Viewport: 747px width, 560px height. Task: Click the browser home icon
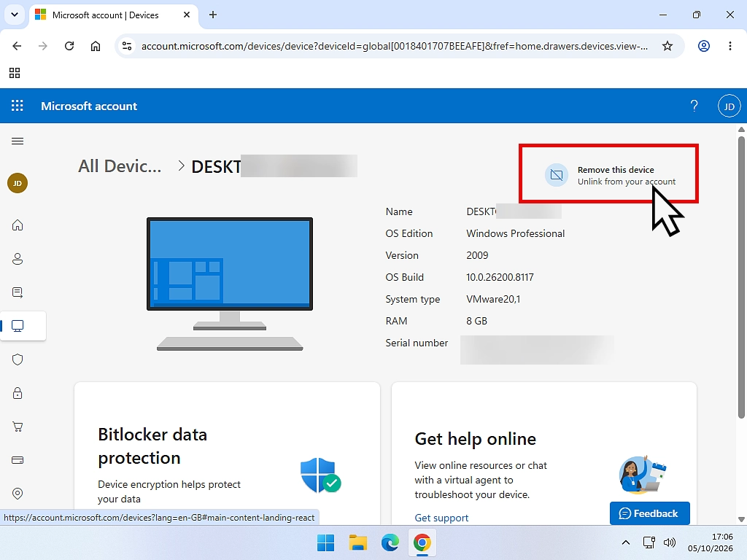[96, 46]
